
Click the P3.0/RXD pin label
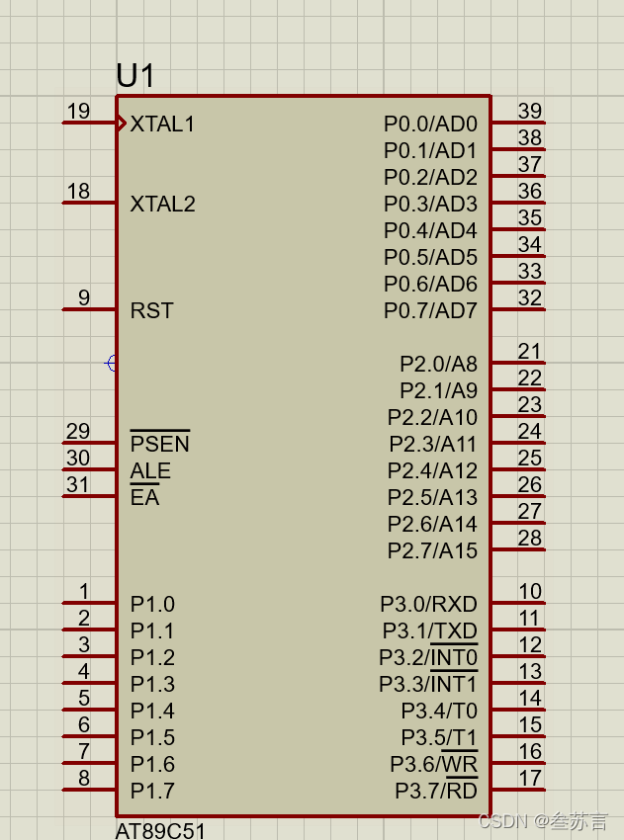[429, 604]
